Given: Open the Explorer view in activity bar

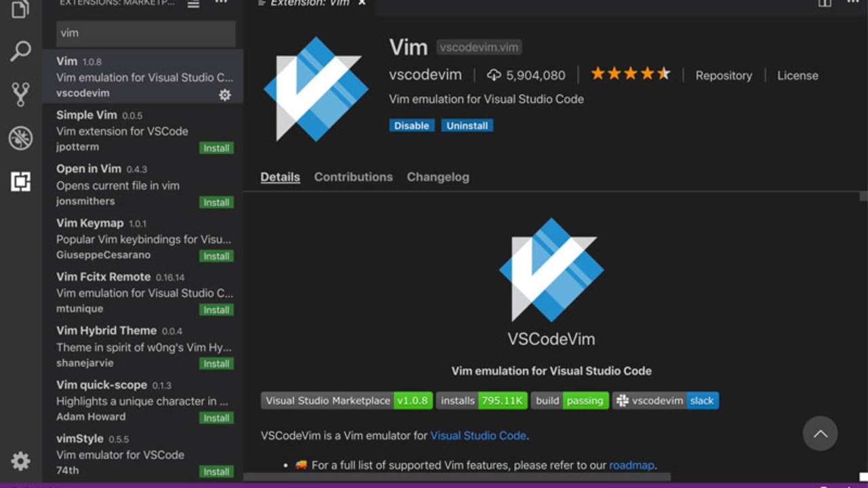Looking at the screenshot, I should [20, 8].
